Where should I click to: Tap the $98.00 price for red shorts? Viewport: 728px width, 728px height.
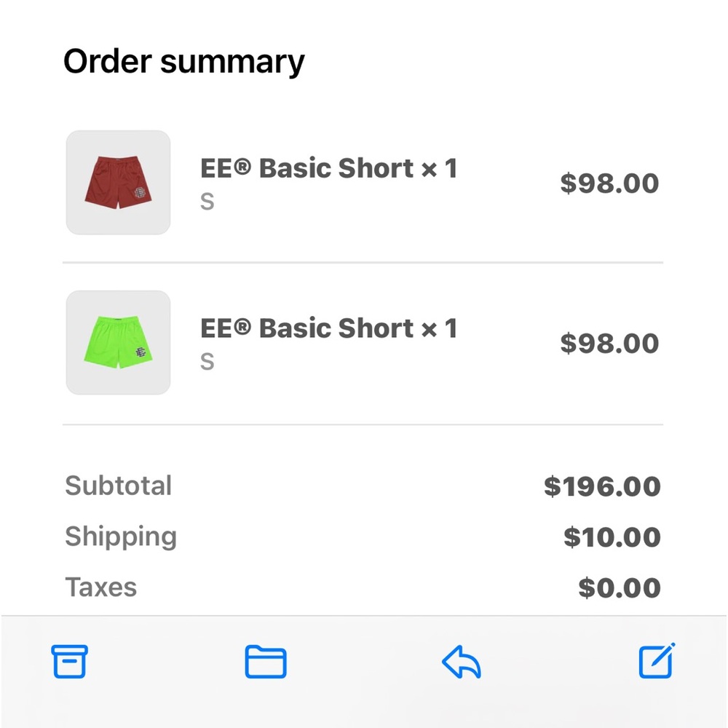pyautogui.click(x=609, y=183)
